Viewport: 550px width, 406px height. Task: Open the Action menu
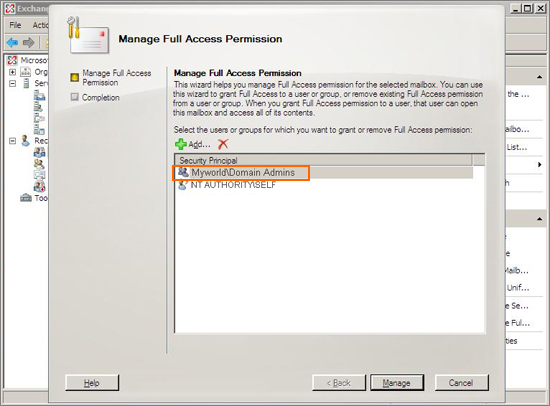point(40,25)
